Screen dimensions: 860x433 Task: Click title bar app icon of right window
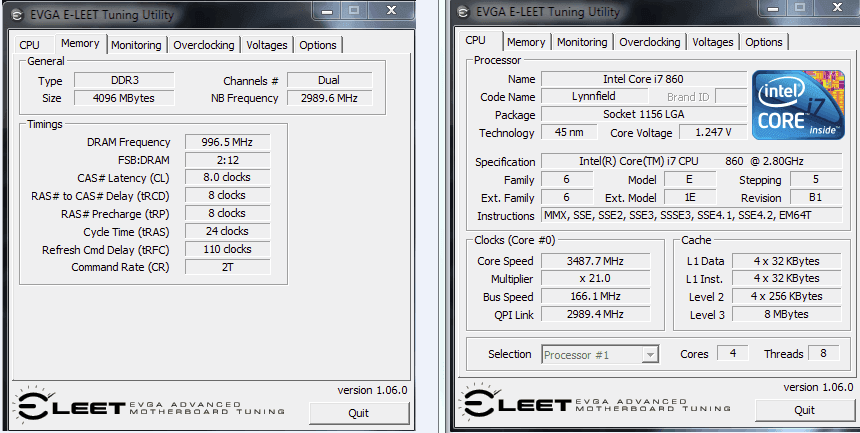(463, 12)
